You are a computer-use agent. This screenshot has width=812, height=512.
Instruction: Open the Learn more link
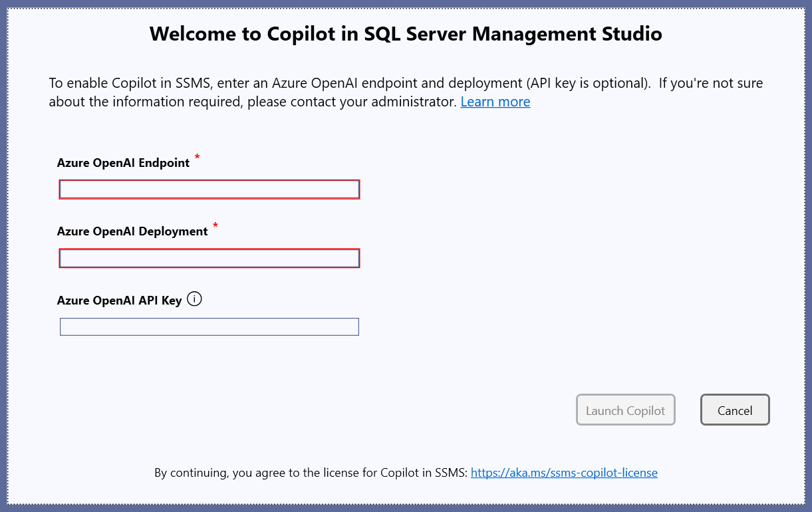[x=495, y=102]
